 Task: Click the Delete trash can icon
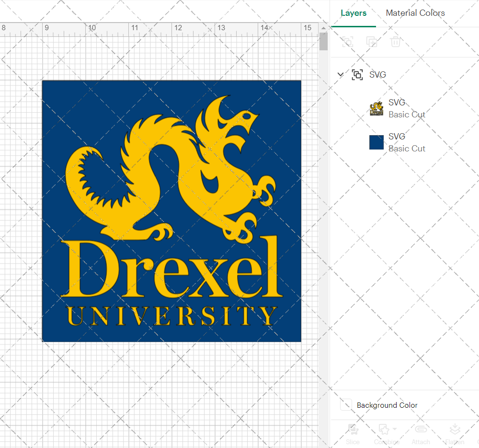point(395,42)
